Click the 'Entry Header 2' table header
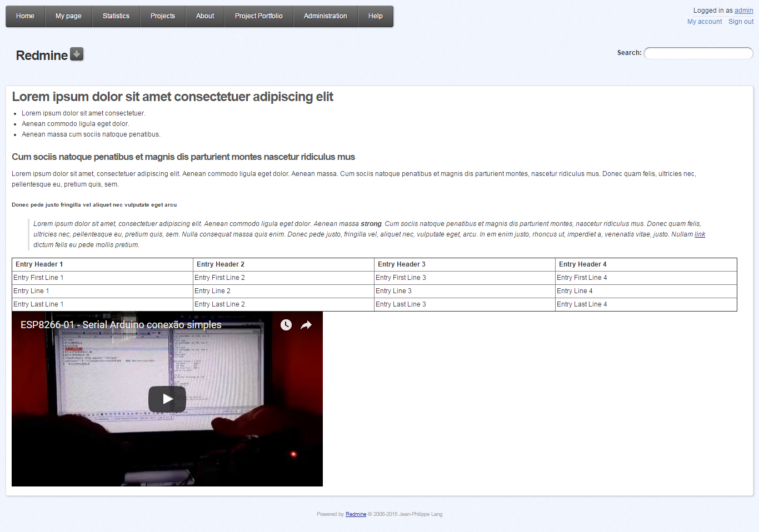Viewport: 759px width, 532px height. tap(283, 264)
